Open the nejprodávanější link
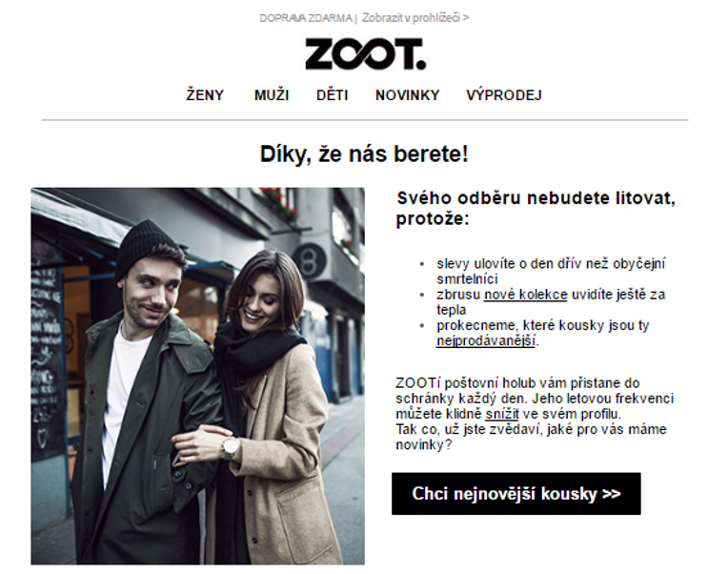The height and width of the screenshot is (574, 728). [x=486, y=340]
